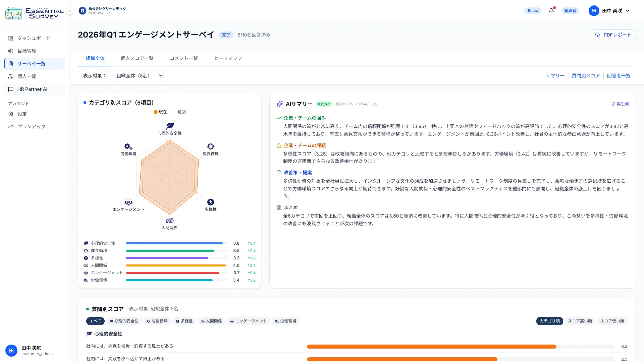Viewport: 644px width, 362px height.
Task: Click the 企業・チームの強み trend icon
Action: (x=279, y=118)
